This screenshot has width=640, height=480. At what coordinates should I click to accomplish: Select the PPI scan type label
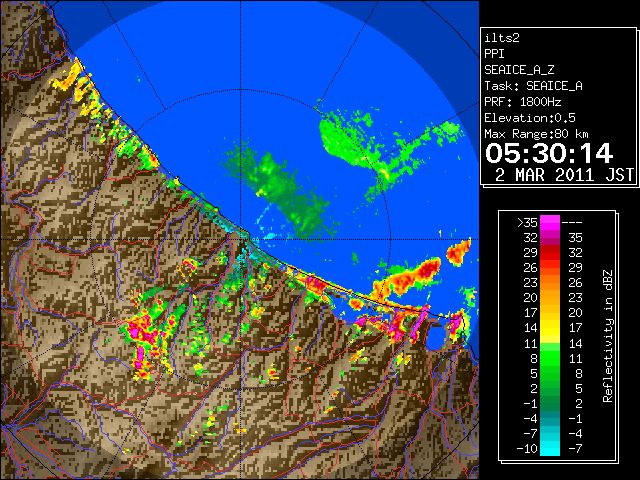point(494,54)
